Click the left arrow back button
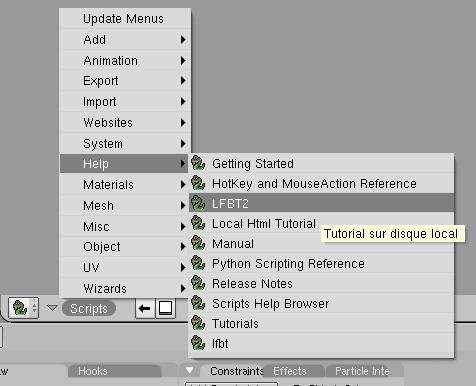 (144, 308)
